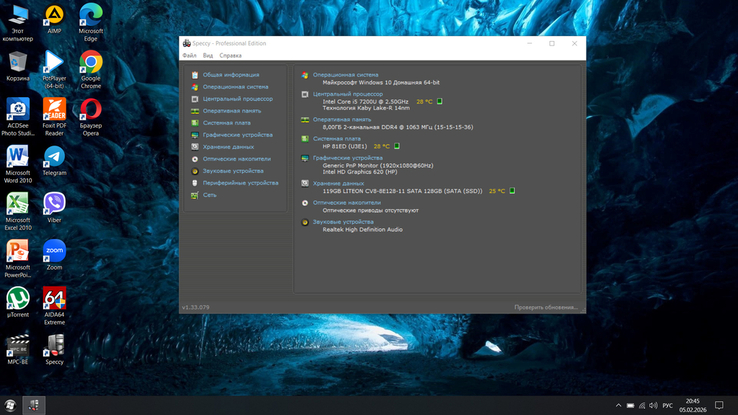Image resolution: width=738 pixels, height=415 pixels.
Task: Click the Звуковые устройства heading in the summary
Action: click(x=343, y=222)
